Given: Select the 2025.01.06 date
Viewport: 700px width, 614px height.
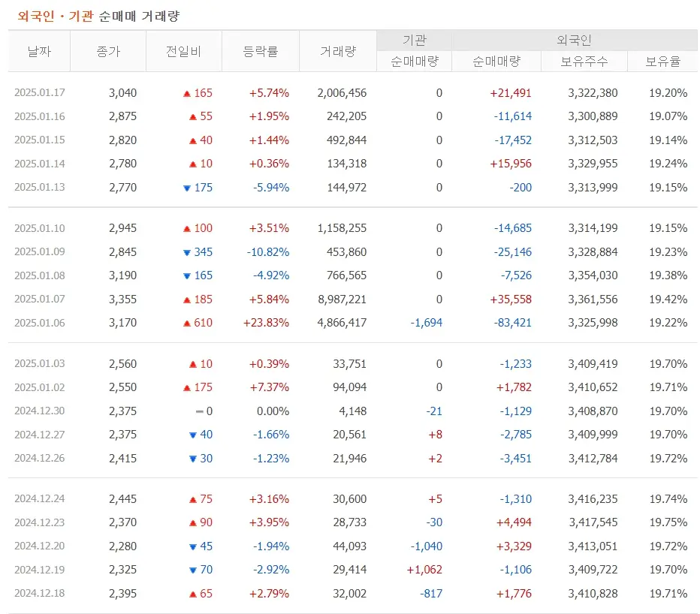Looking at the screenshot, I should pos(39,323).
